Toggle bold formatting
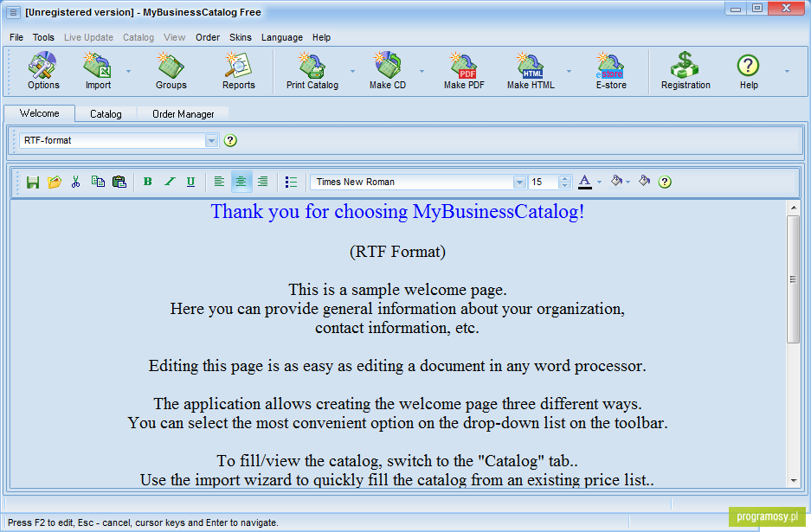811x532 pixels. point(148,182)
